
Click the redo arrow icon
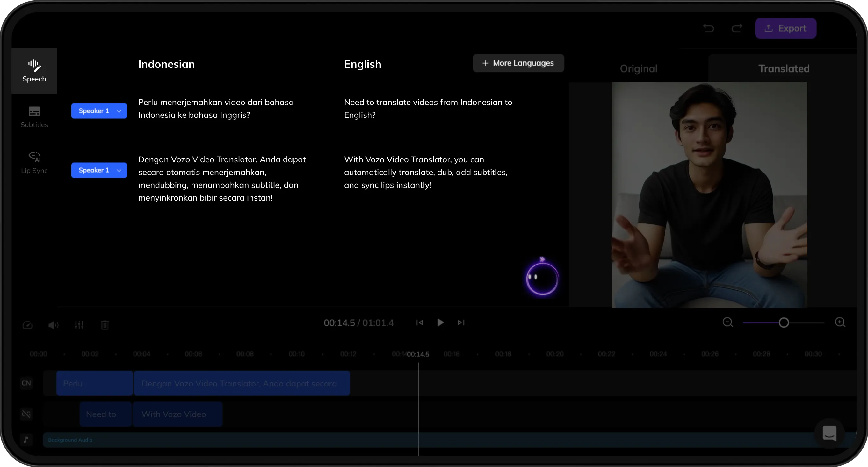tap(737, 28)
